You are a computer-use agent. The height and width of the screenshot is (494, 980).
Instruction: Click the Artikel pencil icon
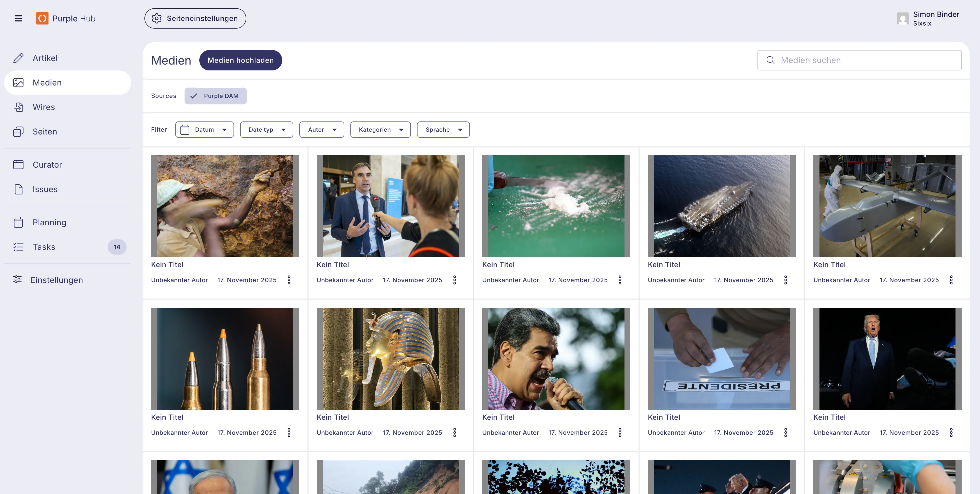pos(18,58)
